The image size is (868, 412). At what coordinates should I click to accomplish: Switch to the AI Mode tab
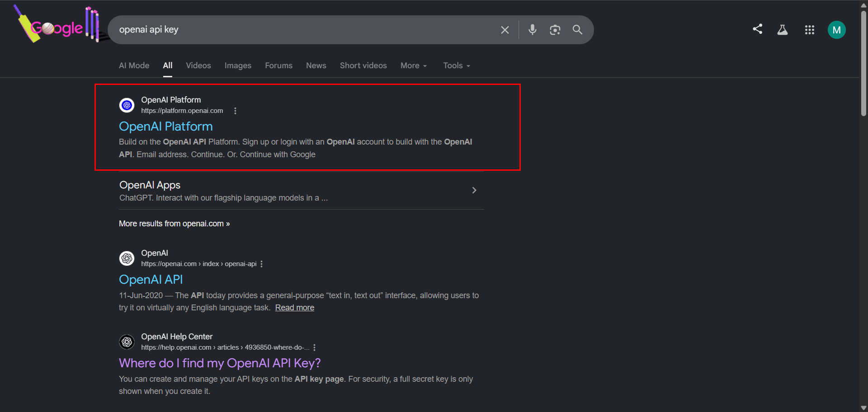[134, 66]
